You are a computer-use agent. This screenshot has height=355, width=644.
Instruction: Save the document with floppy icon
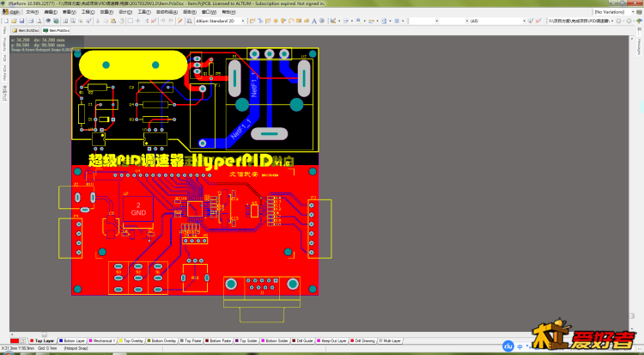[21, 21]
